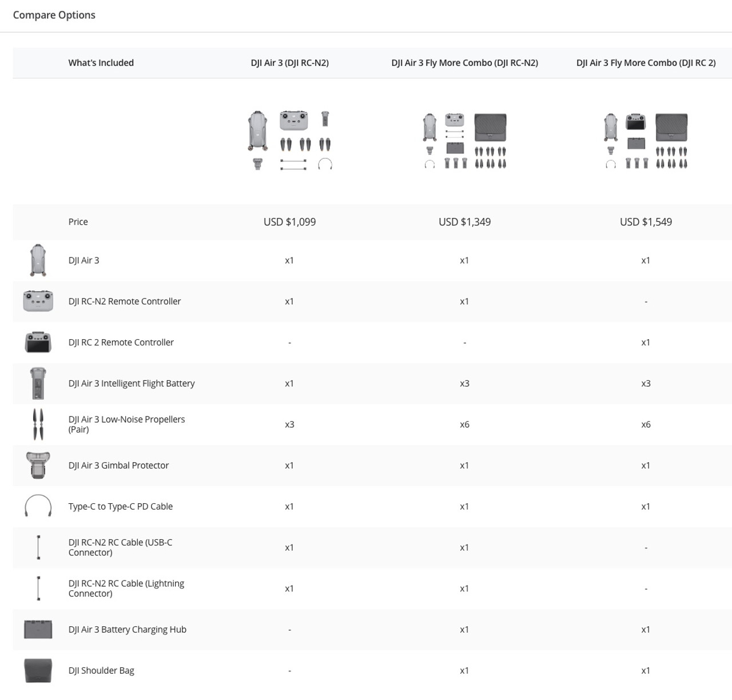Viewport: 732px width, 700px height.
Task: Click x3 battery count for Fly More Combo RC 2
Action: (646, 383)
